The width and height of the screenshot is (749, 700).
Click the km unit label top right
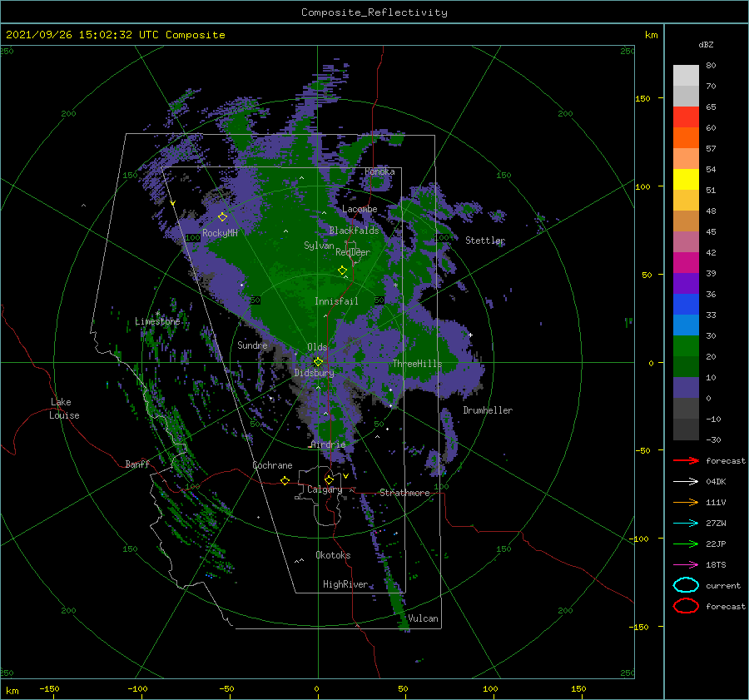[x=651, y=35]
